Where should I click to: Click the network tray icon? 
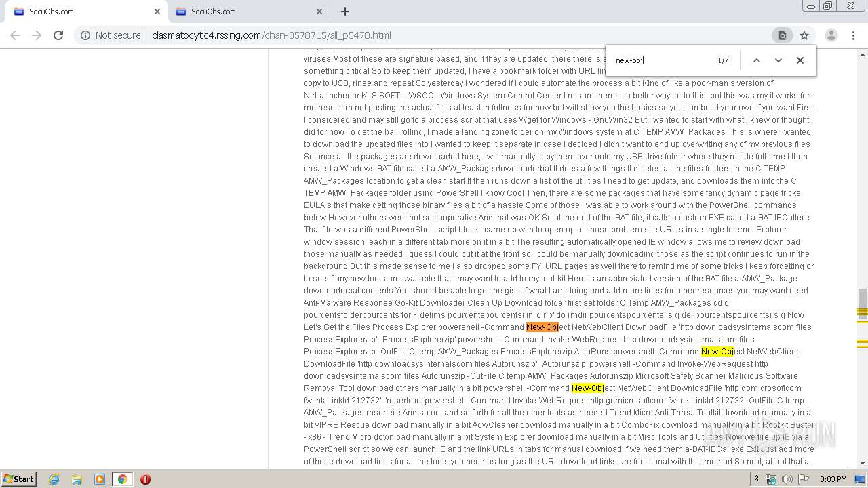[771, 479]
